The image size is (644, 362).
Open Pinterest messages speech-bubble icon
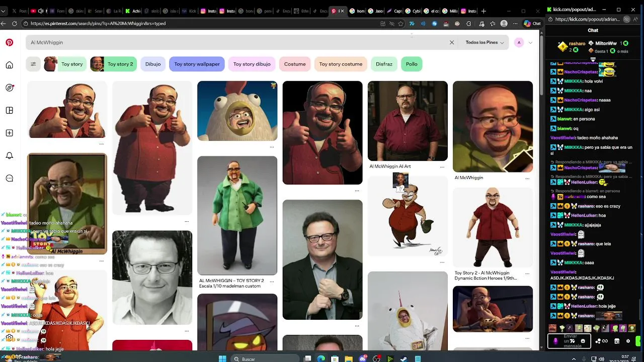click(9, 178)
